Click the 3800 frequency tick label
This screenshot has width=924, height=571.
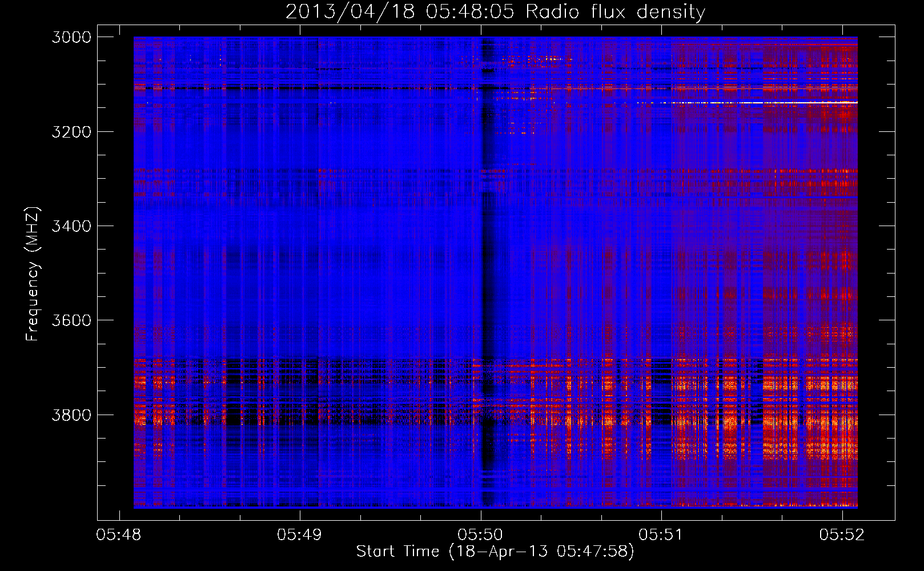[71, 415]
